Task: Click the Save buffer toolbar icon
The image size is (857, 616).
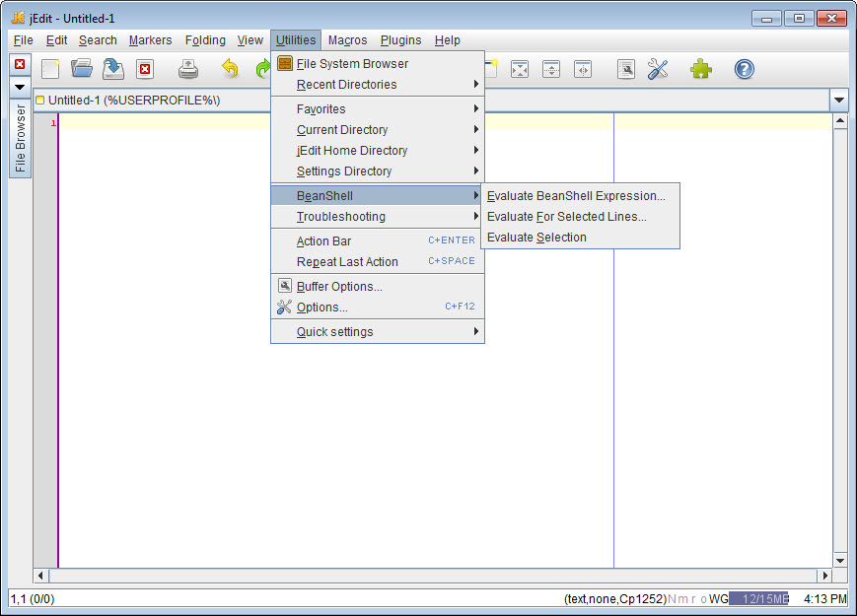Action: tap(113, 69)
